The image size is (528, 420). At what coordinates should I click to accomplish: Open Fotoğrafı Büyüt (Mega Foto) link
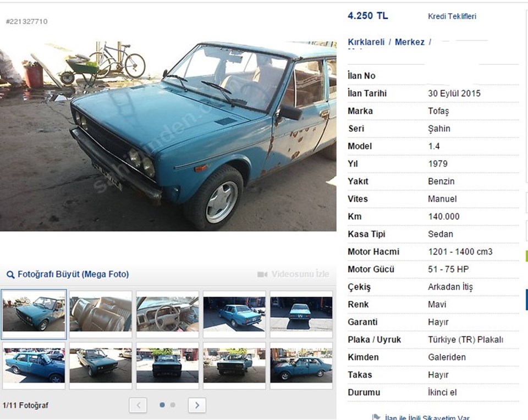point(73,274)
